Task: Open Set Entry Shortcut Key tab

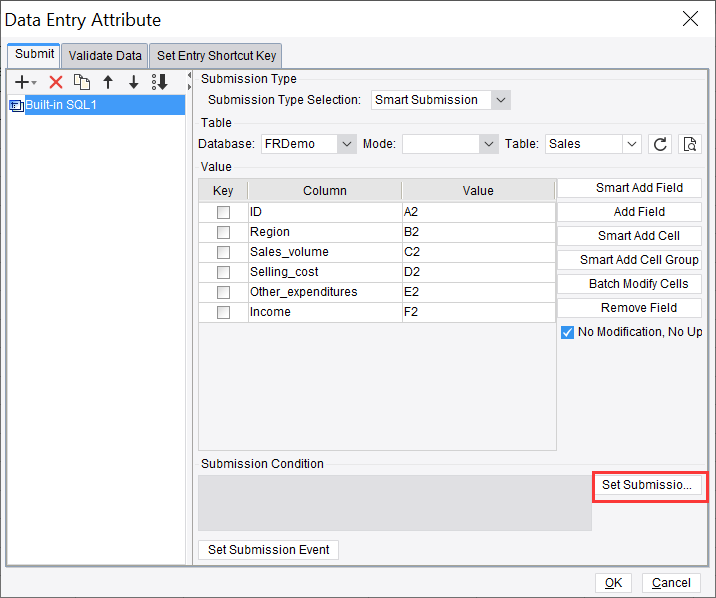Action: tap(216, 56)
